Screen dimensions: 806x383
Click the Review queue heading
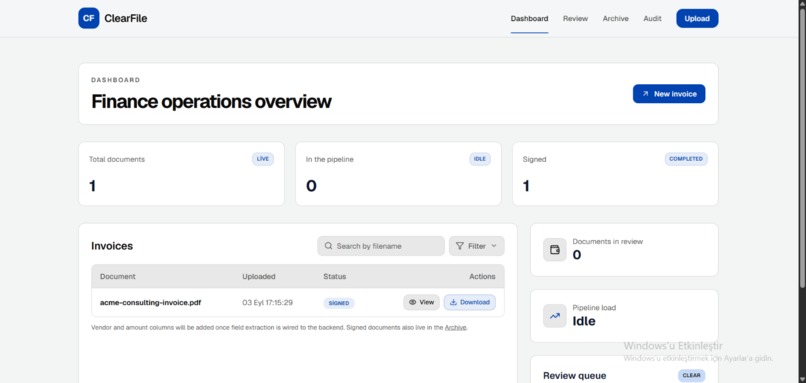[575, 376]
